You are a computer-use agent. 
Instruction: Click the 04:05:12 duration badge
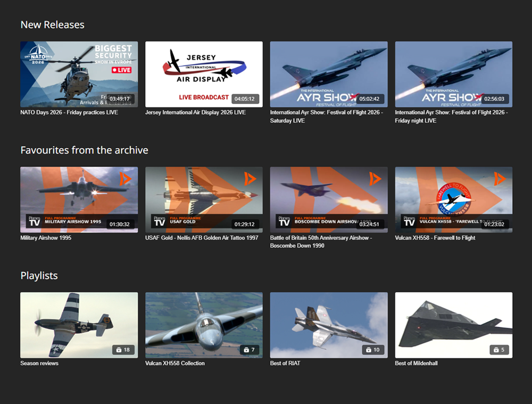(245, 99)
